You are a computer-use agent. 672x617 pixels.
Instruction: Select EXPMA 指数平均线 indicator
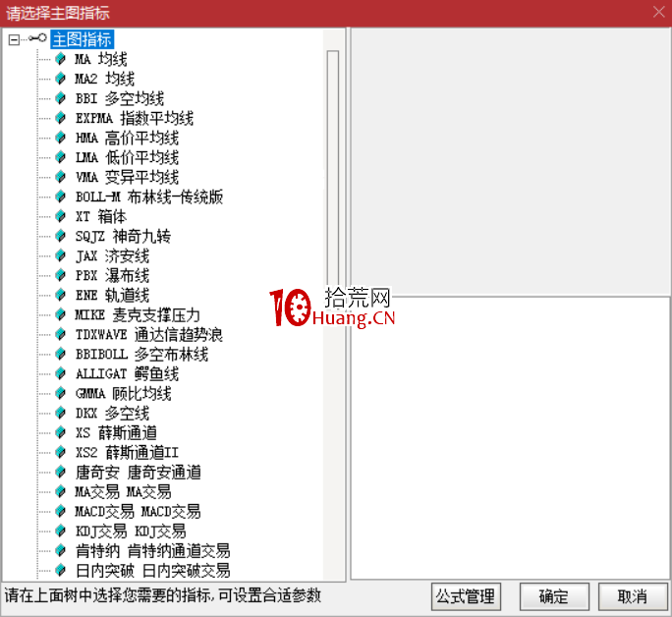(135, 118)
